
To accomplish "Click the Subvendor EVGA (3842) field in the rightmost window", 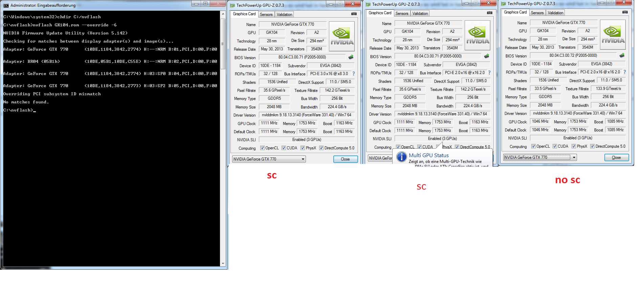I will coord(602,64).
